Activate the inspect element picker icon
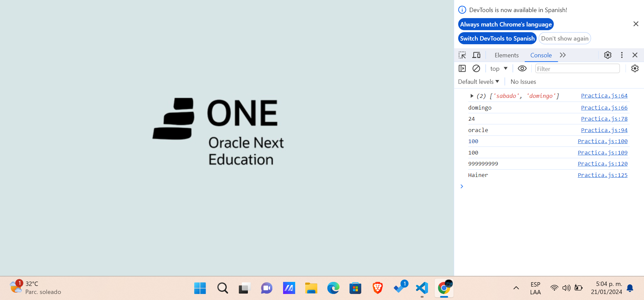This screenshot has width=644, height=300. [x=462, y=55]
